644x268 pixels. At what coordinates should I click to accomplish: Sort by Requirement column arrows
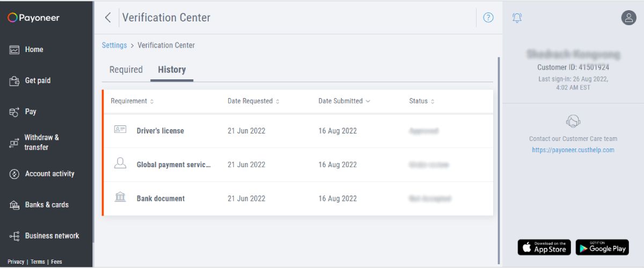pos(152,101)
